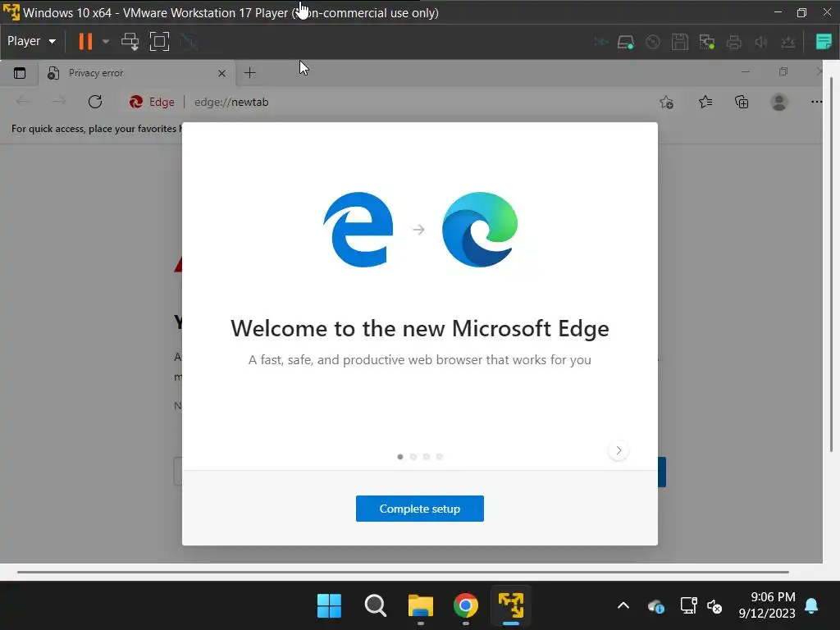Open taskbar Search
The height and width of the screenshot is (630, 840).
tap(375, 606)
